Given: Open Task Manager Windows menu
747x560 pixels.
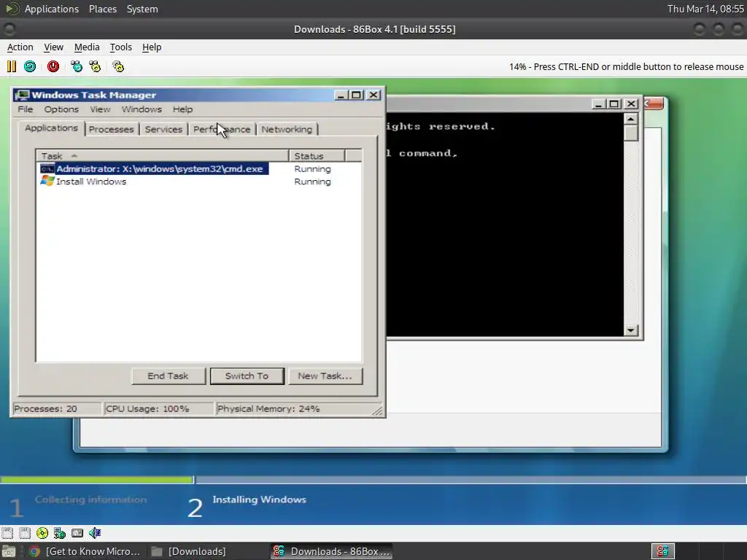Looking at the screenshot, I should tap(142, 109).
